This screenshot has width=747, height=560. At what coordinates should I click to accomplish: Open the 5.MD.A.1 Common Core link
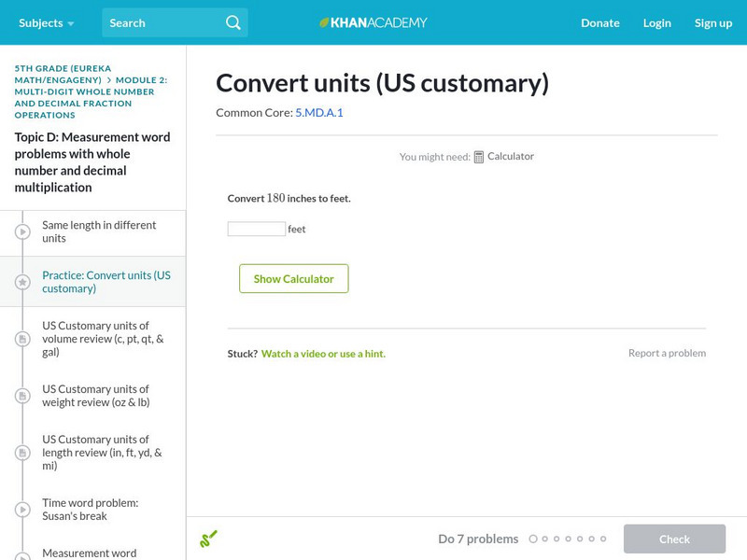(x=319, y=113)
